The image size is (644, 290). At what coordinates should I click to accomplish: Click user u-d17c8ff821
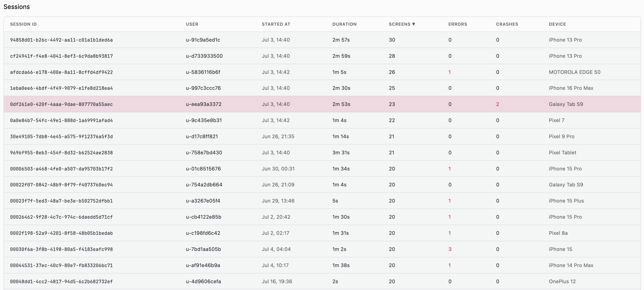[x=202, y=136]
